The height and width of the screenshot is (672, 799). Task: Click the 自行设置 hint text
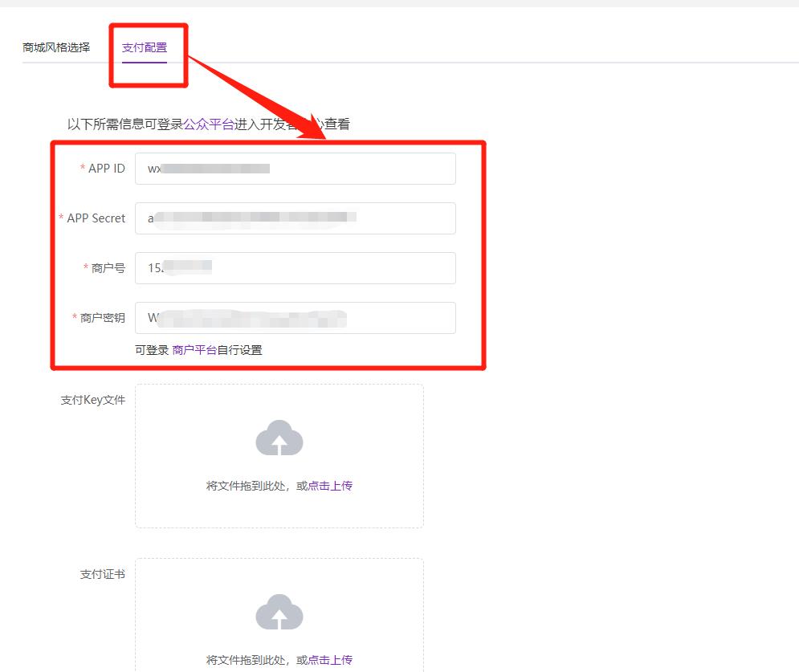[x=239, y=350]
